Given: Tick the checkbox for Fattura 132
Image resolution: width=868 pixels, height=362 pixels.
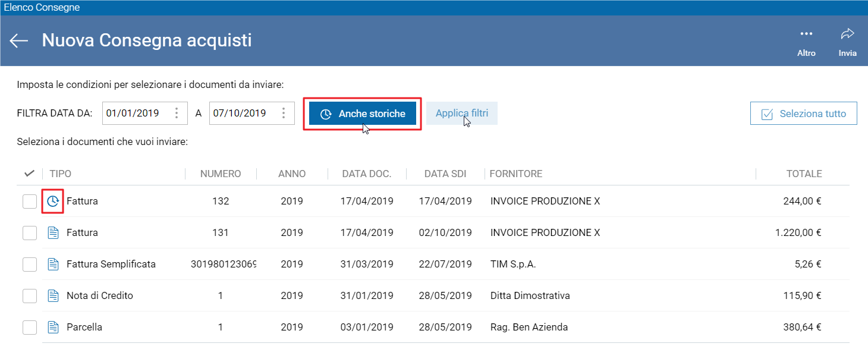Looking at the screenshot, I should point(30,202).
